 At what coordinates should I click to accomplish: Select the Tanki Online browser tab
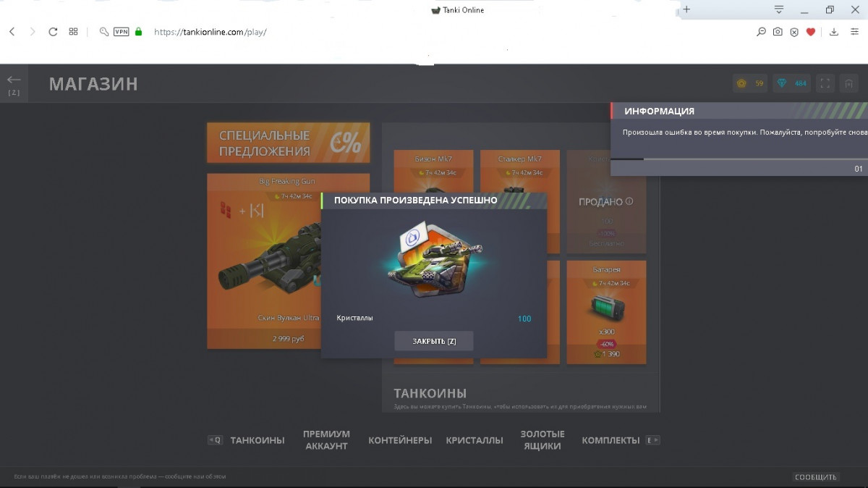[x=457, y=10]
